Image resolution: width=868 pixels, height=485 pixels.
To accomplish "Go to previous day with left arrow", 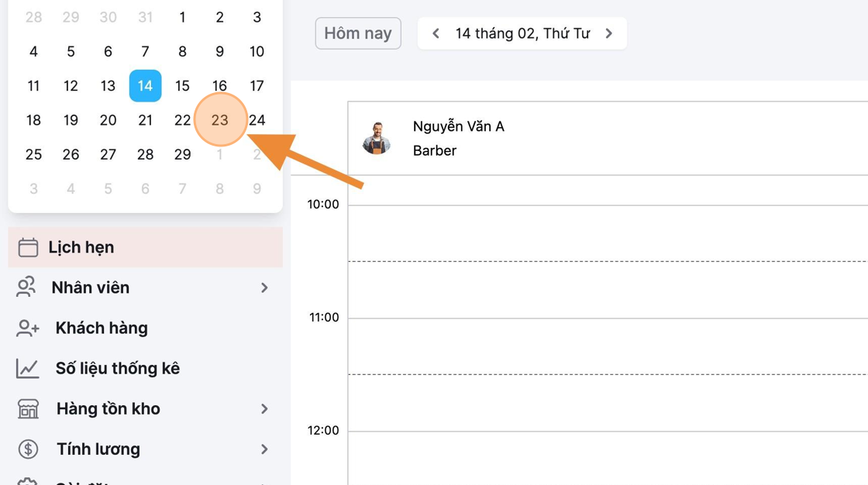I will point(436,33).
